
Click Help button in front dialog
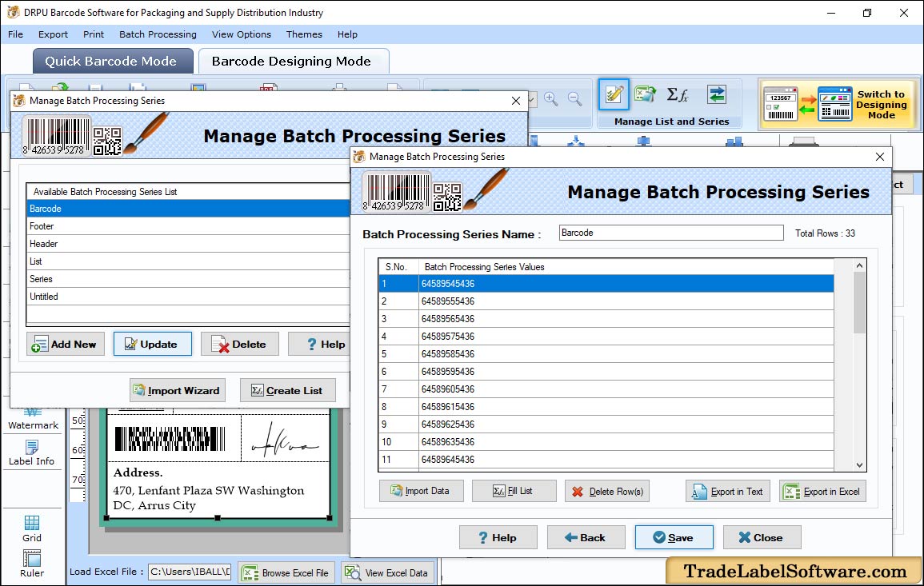click(498, 537)
